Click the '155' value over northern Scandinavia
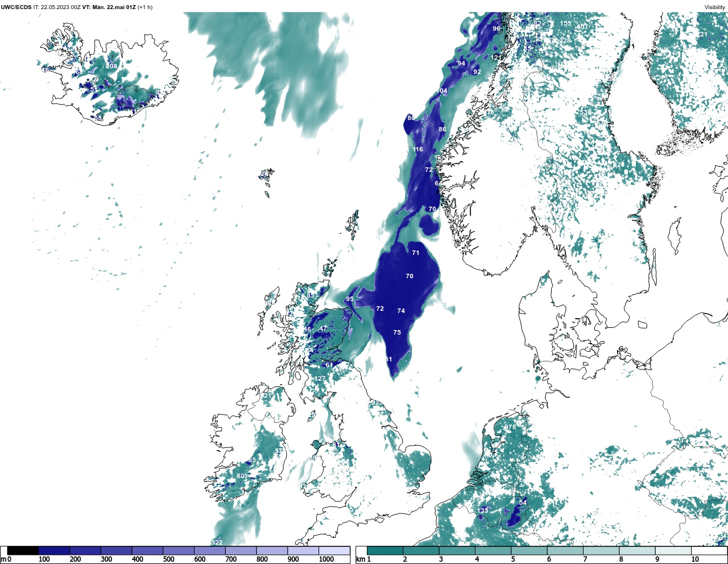728x564 pixels. point(565,23)
